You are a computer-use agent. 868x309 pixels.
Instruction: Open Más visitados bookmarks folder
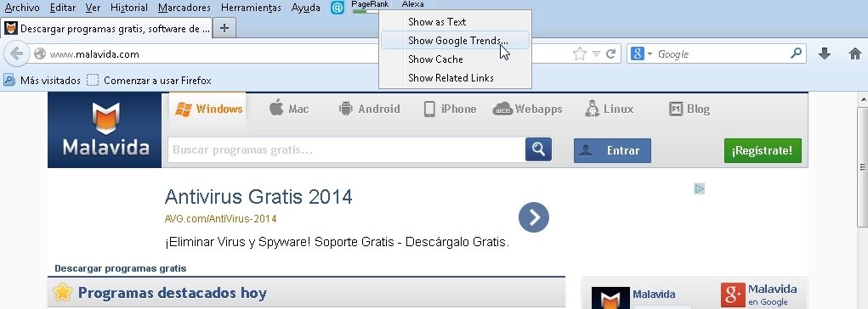(42, 81)
